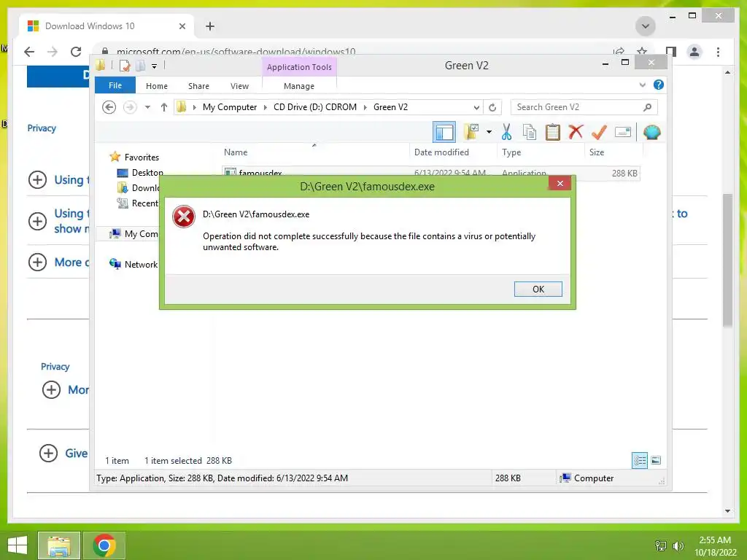The image size is (747, 560).
Task: Click the Paste clipboard icon
Action: click(x=552, y=132)
